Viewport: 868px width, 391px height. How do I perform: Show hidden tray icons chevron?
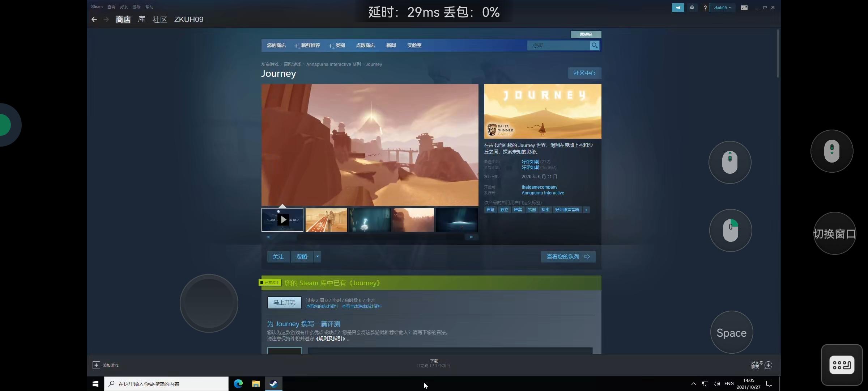point(693,384)
